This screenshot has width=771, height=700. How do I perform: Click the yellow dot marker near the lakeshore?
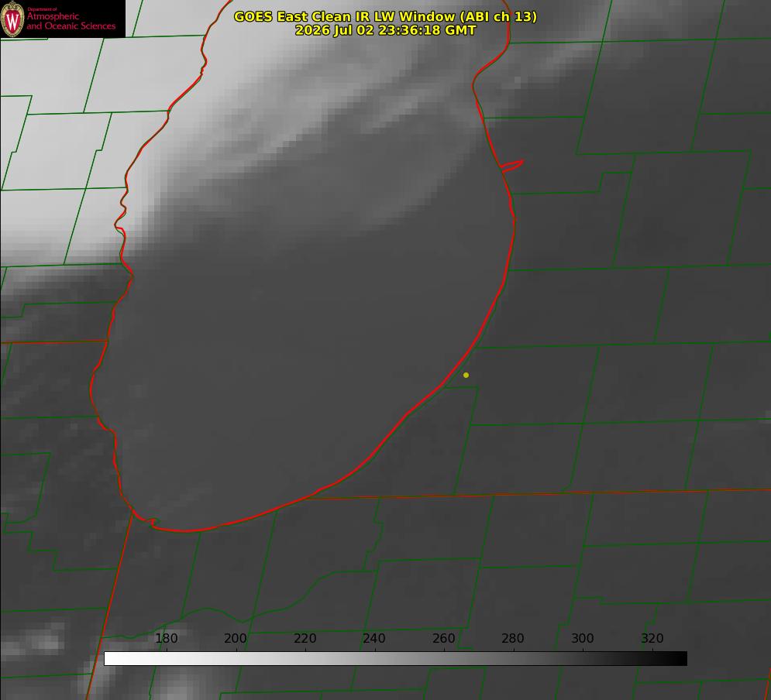[x=466, y=375]
